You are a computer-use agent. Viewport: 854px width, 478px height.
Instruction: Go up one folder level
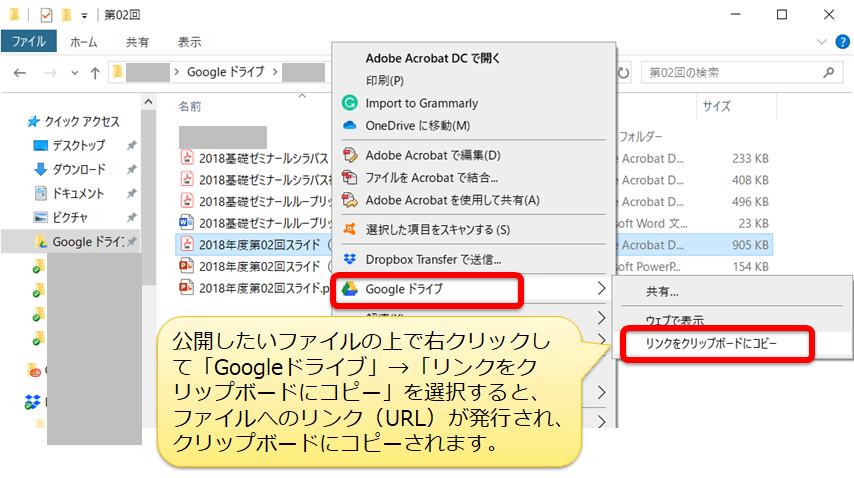pyautogui.click(x=95, y=72)
